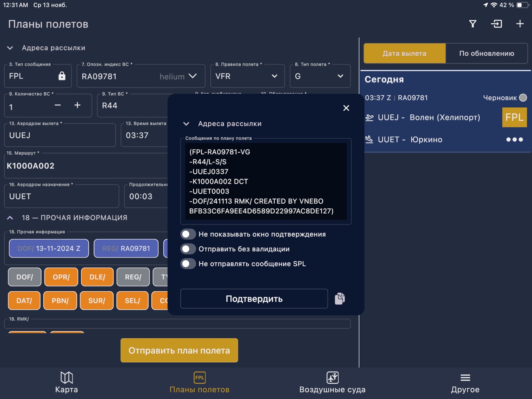This screenshot has width=532, height=399.
Task: Open the Другое menu tab
Action: click(465, 382)
